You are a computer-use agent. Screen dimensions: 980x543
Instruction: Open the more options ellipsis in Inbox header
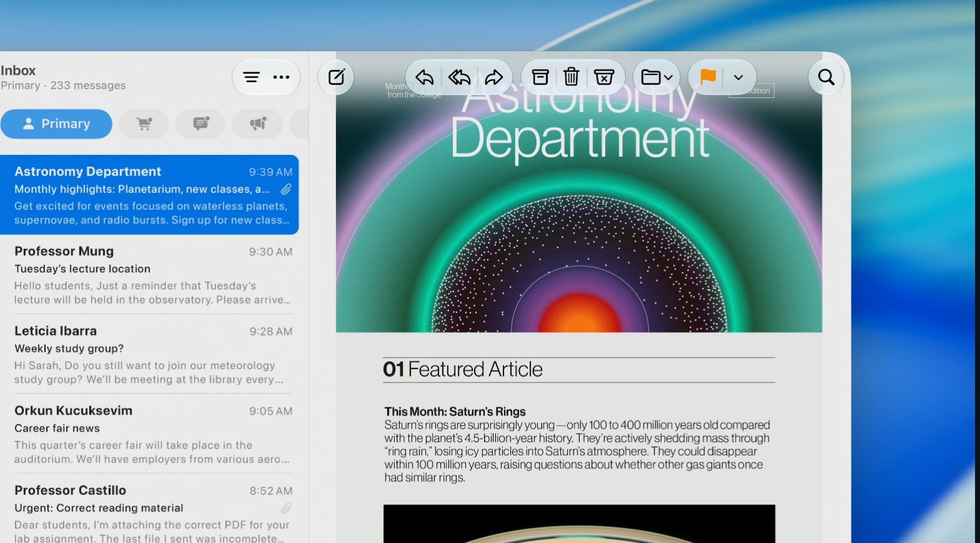pos(281,77)
